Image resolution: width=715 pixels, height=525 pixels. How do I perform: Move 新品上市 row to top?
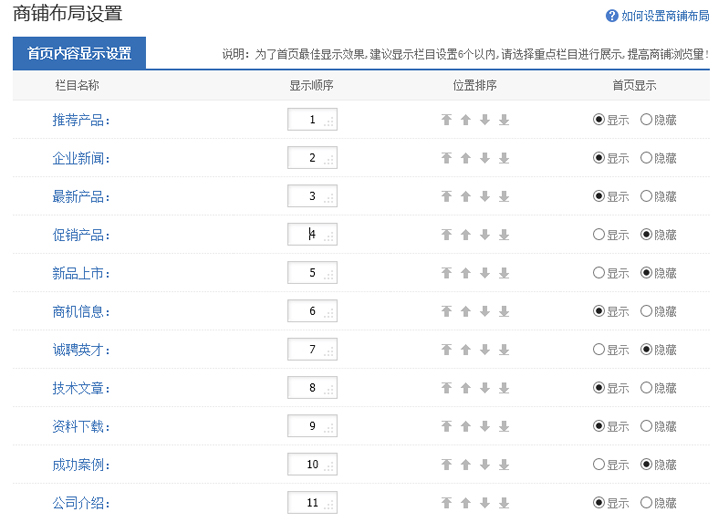[446, 273]
